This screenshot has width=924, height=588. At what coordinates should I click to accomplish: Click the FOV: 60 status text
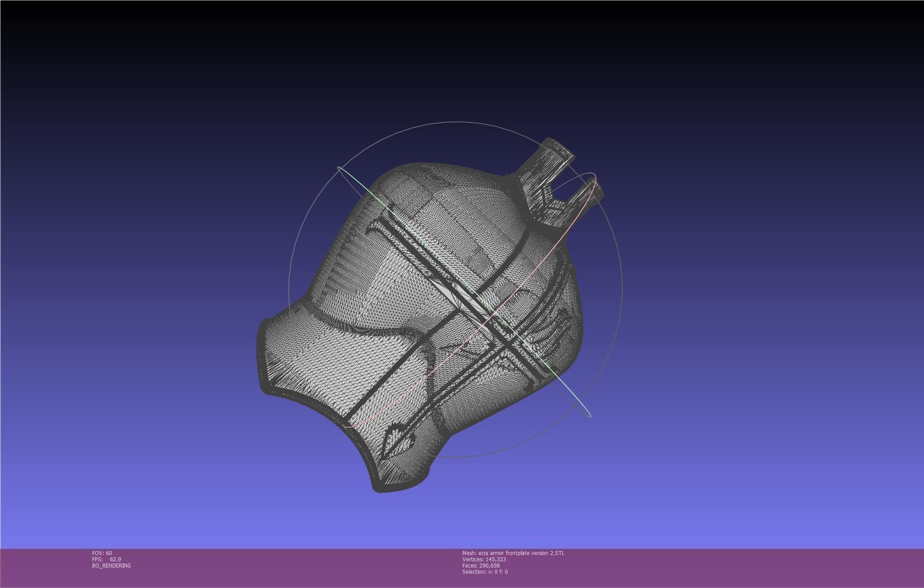pos(102,553)
